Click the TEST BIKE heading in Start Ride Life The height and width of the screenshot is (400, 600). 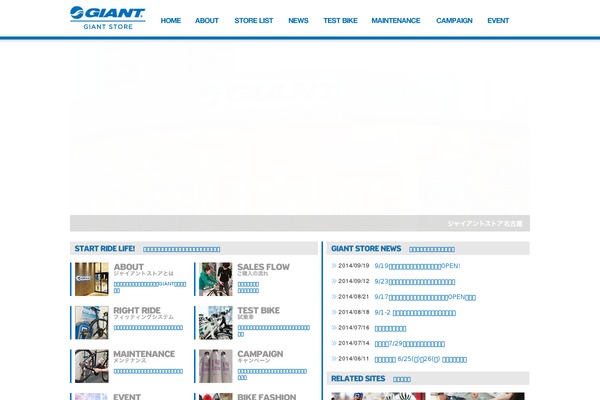pos(258,310)
